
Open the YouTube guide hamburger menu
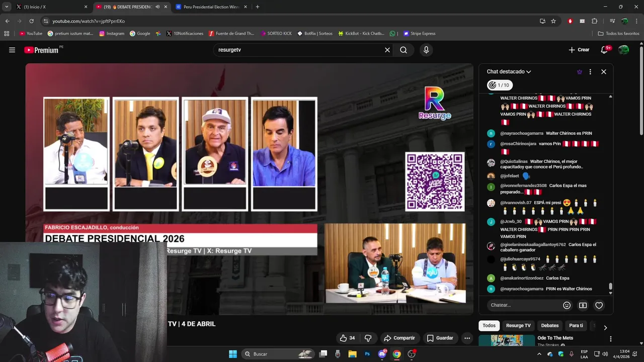(12, 50)
